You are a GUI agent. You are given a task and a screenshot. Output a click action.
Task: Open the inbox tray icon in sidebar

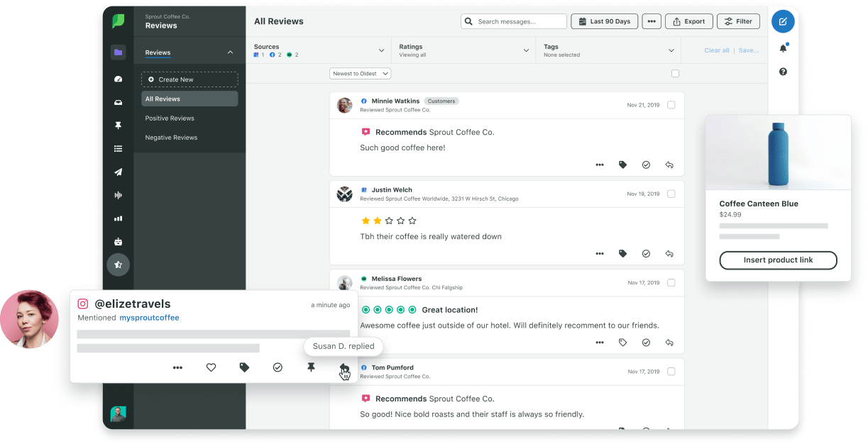[118, 102]
